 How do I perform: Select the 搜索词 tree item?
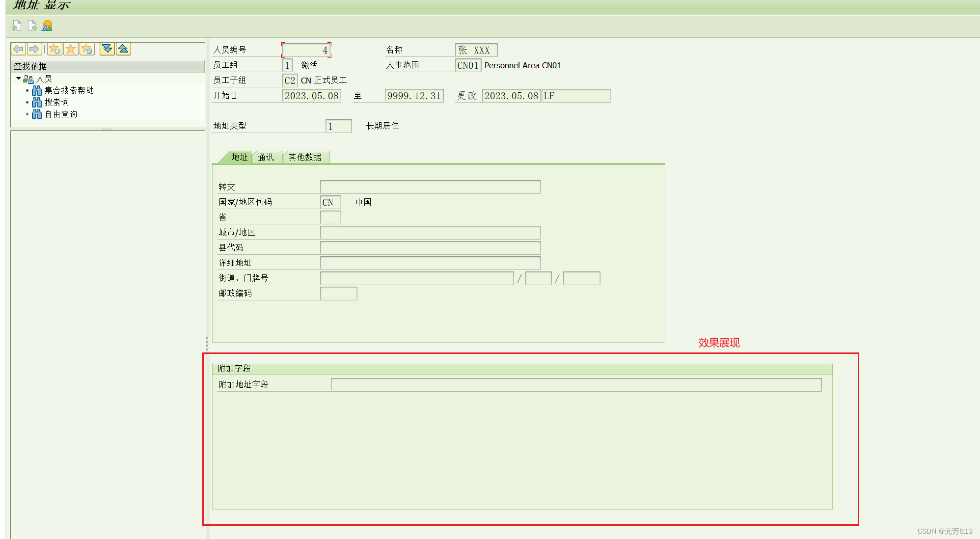[57, 102]
